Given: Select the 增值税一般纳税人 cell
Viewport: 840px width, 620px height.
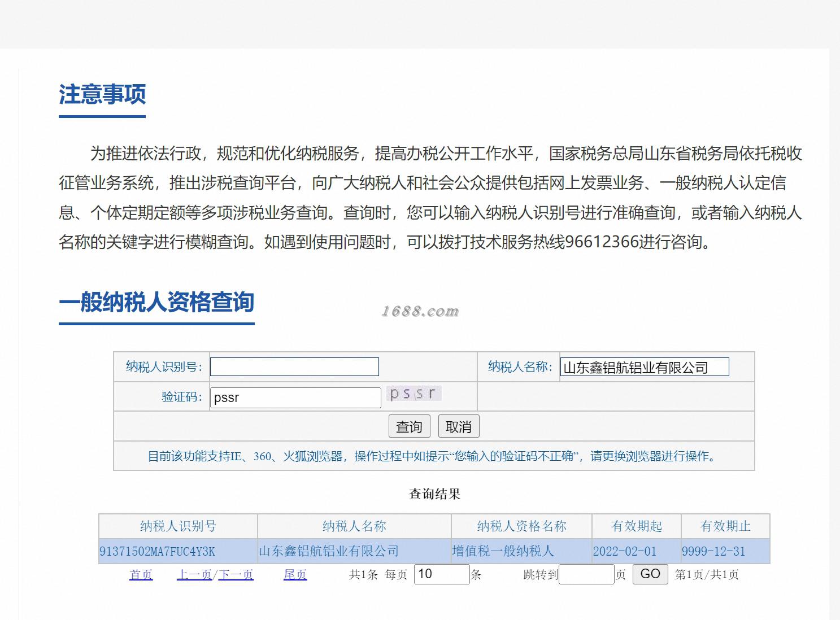Looking at the screenshot, I should [521, 551].
